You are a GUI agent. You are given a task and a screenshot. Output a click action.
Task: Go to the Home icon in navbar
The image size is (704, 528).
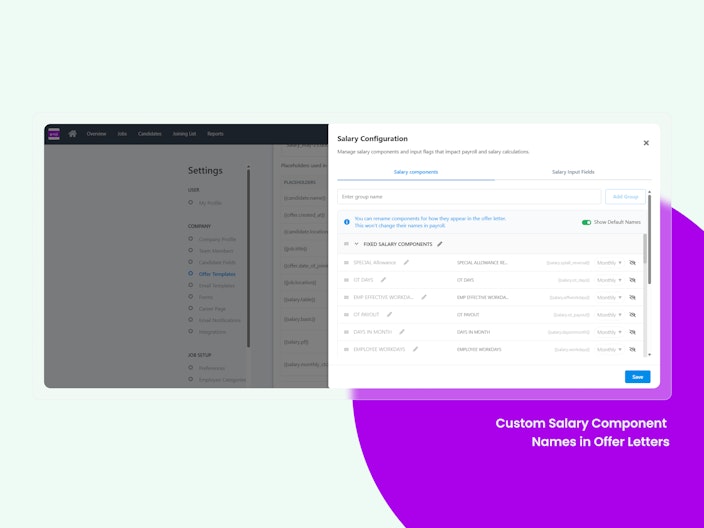coord(72,134)
